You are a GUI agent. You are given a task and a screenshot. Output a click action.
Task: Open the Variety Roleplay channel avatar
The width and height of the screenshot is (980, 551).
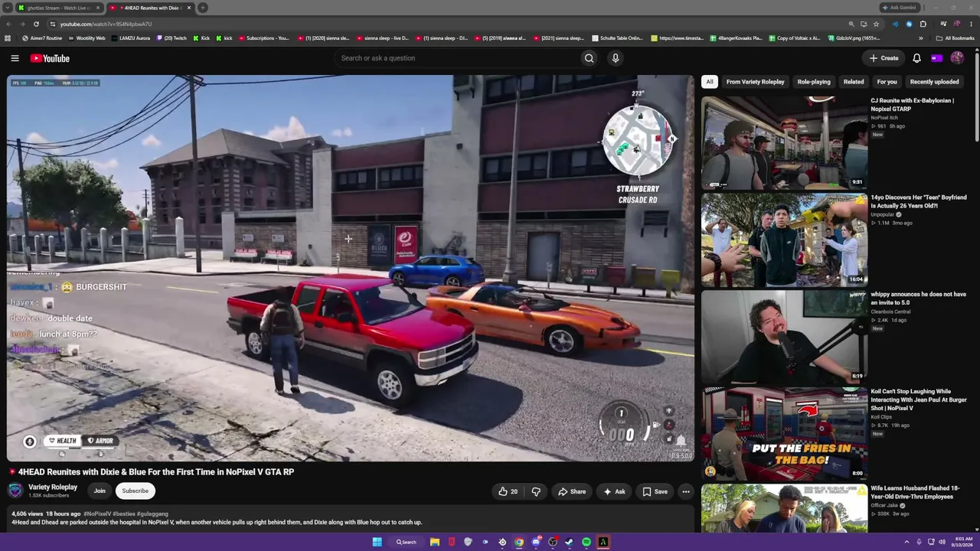click(15, 491)
